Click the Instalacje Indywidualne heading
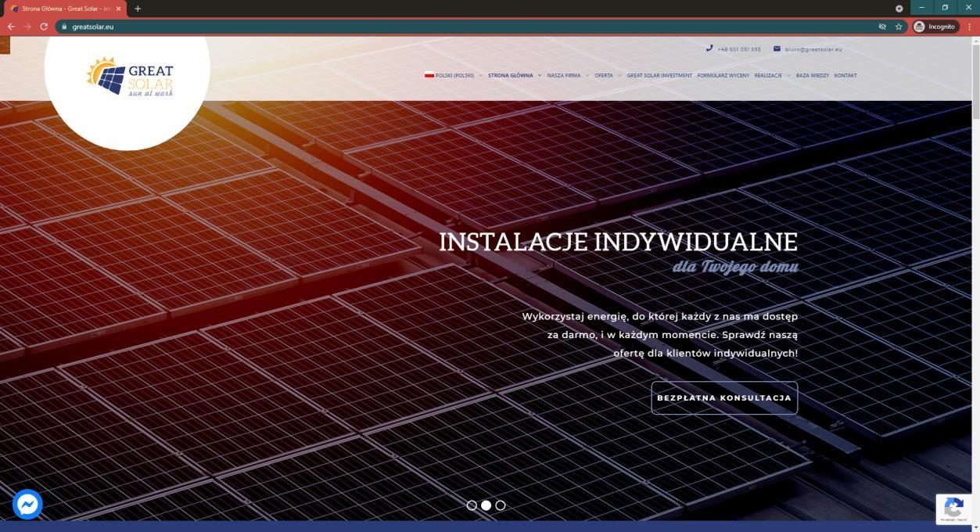This screenshot has width=980, height=532. (x=619, y=242)
